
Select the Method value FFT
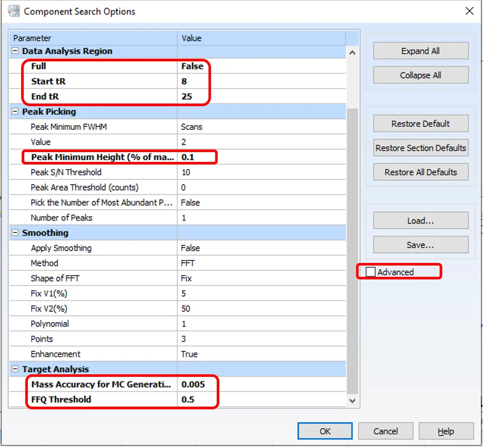262,263
